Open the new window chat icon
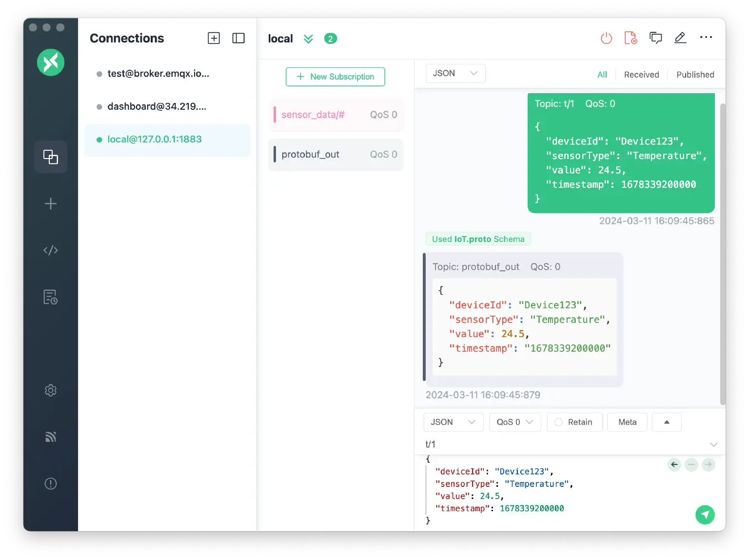 click(x=655, y=38)
